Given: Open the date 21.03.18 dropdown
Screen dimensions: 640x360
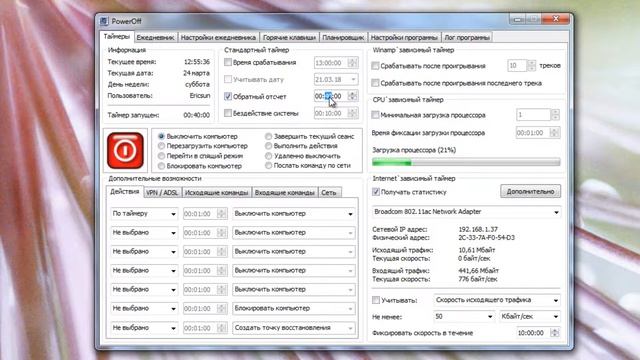Looking at the screenshot, I should [336, 79].
